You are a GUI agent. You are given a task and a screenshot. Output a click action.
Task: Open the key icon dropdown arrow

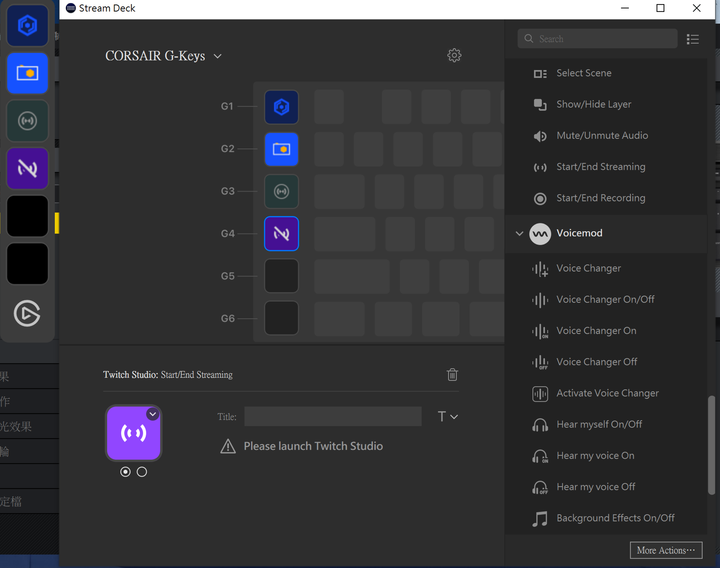(x=152, y=414)
